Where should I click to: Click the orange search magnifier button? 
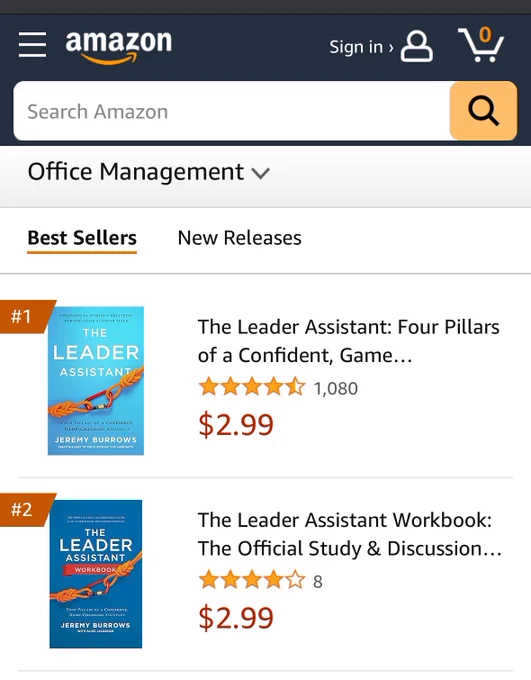click(x=483, y=111)
